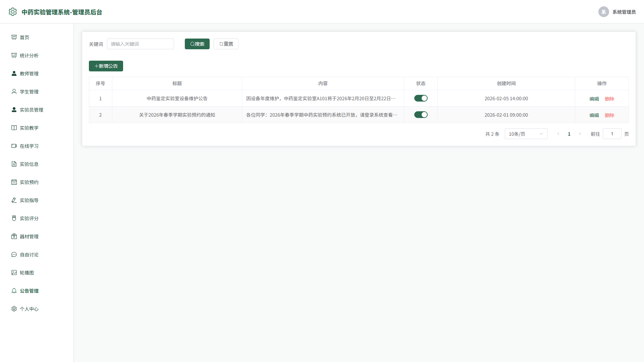Screen dimensions: 644x362
Task: Click the 前往 page number input
Action: (x=612, y=134)
